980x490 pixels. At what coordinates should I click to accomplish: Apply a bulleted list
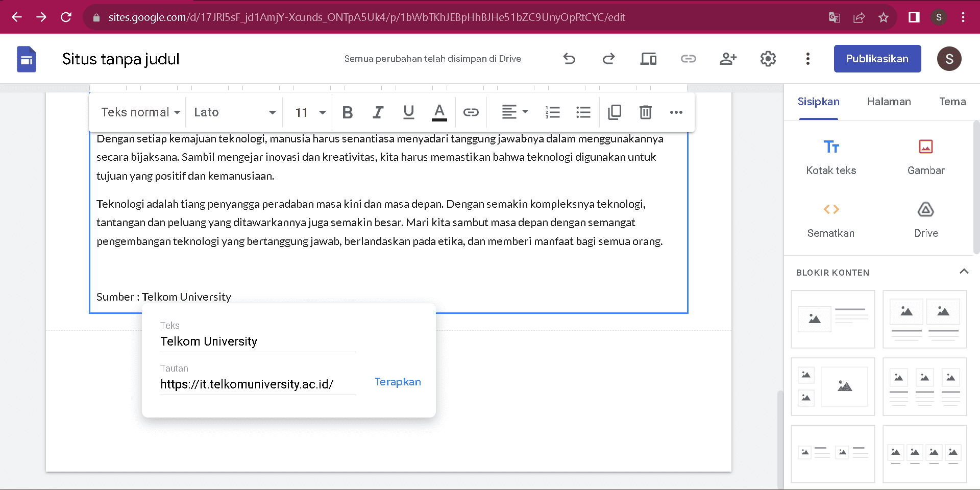point(583,112)
